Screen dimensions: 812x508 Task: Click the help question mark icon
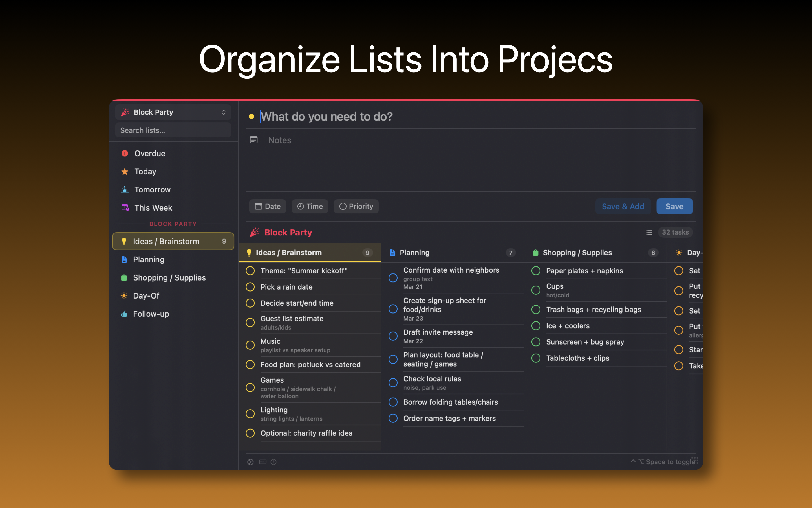(x=273, y=462)
